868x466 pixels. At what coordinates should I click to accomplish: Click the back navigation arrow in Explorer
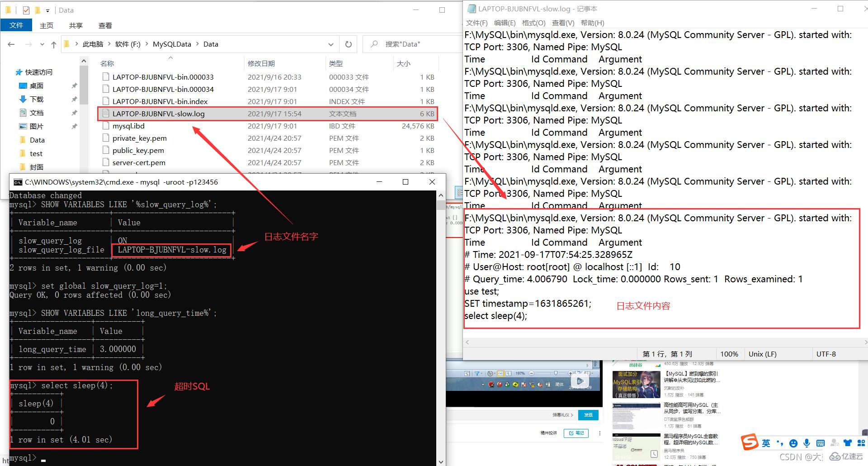tap(11, 44)
